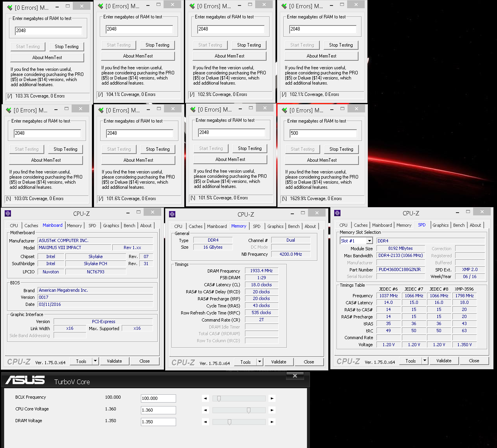Click MemTest title icon in 102.1% coverage window
The width and height of the screenshot is (497, 448).
tap(284, 6)
